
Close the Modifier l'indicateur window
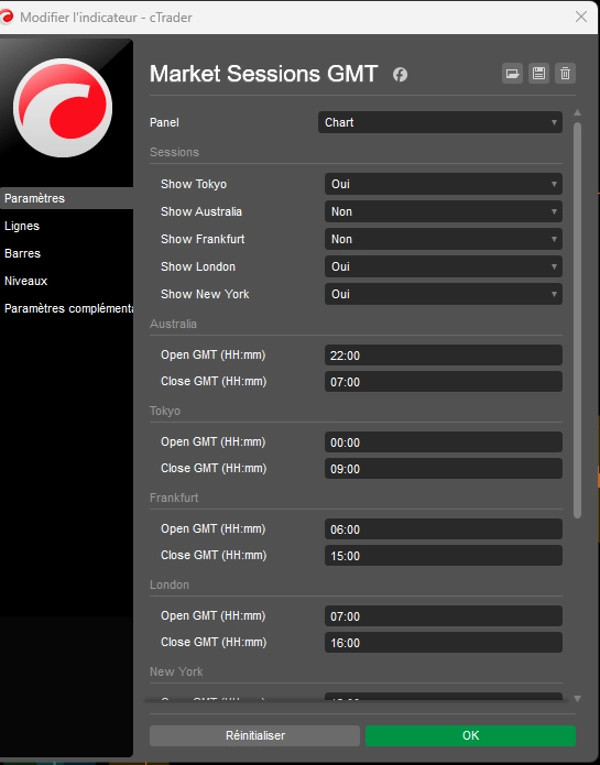(581, 17)
